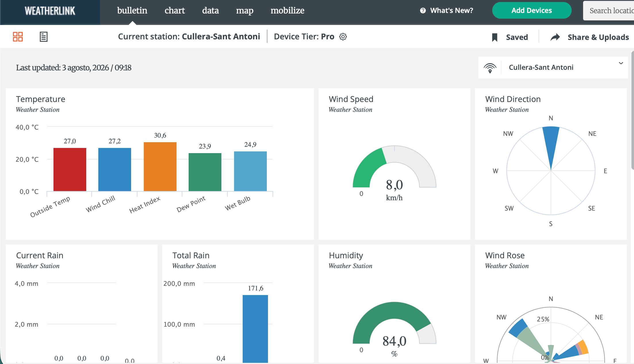This screenshot has height=364, width=634.
Task: Open the Device Tier settings gear
Action: click(x=343, y=37)
